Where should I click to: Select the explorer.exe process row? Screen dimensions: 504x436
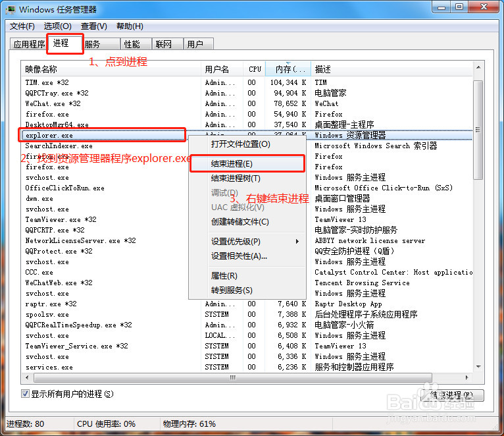(x=247, y=135)
